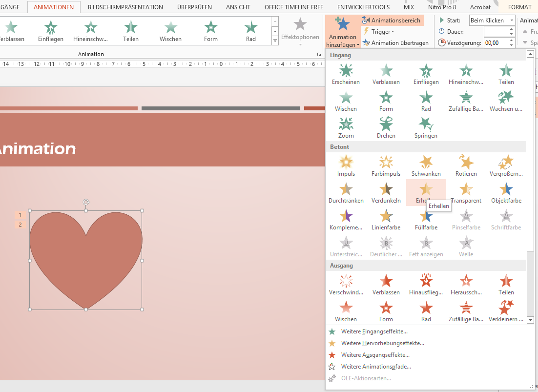Switch to the Bildschirmpräsentation tab
The width and height of the screenshot is (538, 392).
125,7
